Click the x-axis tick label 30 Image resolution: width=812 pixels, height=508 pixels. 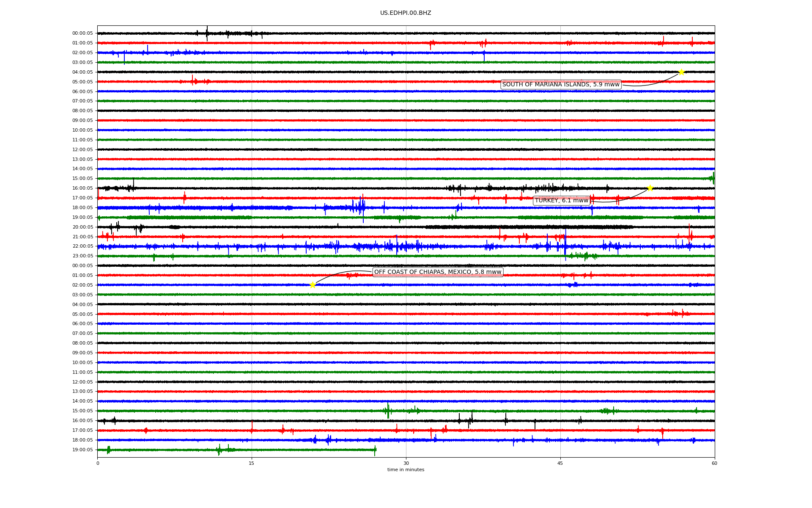(406, 463)
